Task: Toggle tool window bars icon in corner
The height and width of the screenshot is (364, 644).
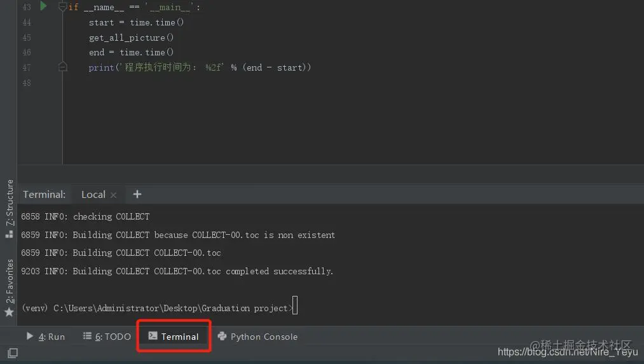Action: point(13,353)
